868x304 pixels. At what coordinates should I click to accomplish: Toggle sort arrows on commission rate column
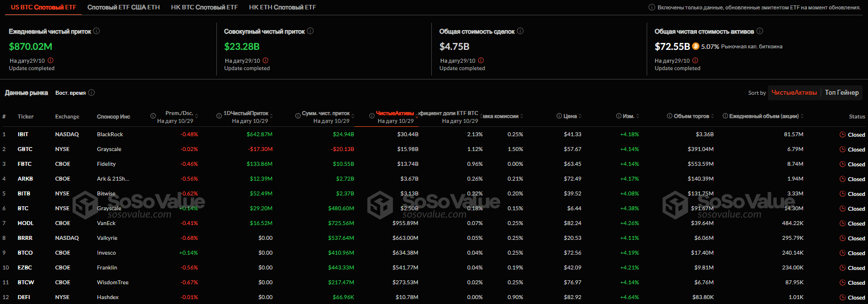pos(521,116)
